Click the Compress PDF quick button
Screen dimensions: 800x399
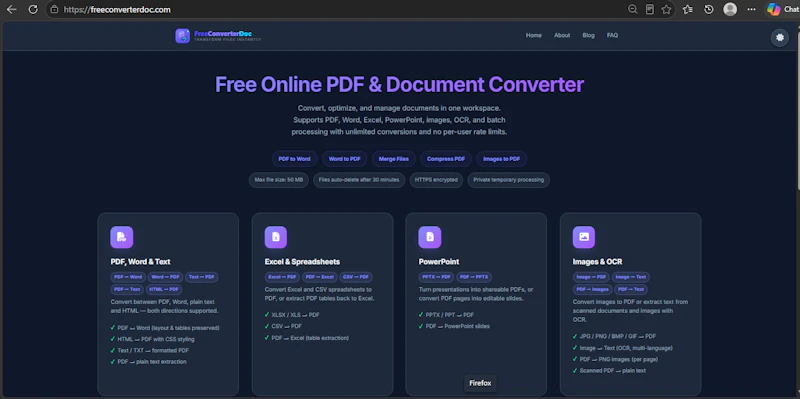(x=446, y=159)
